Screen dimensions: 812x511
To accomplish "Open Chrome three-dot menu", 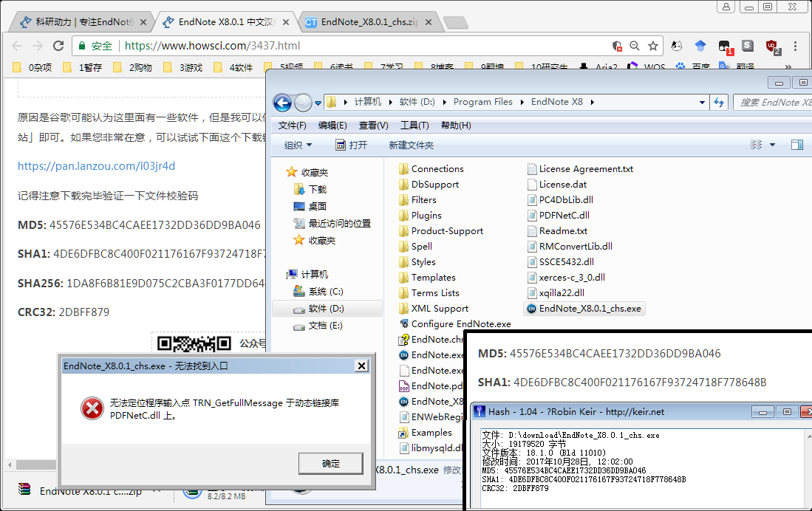I will (x=796, y=46).
